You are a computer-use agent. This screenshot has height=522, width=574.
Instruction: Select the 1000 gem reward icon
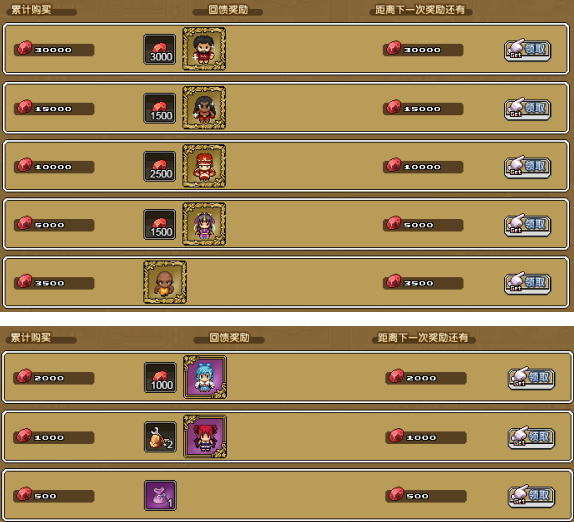point(160,377)
